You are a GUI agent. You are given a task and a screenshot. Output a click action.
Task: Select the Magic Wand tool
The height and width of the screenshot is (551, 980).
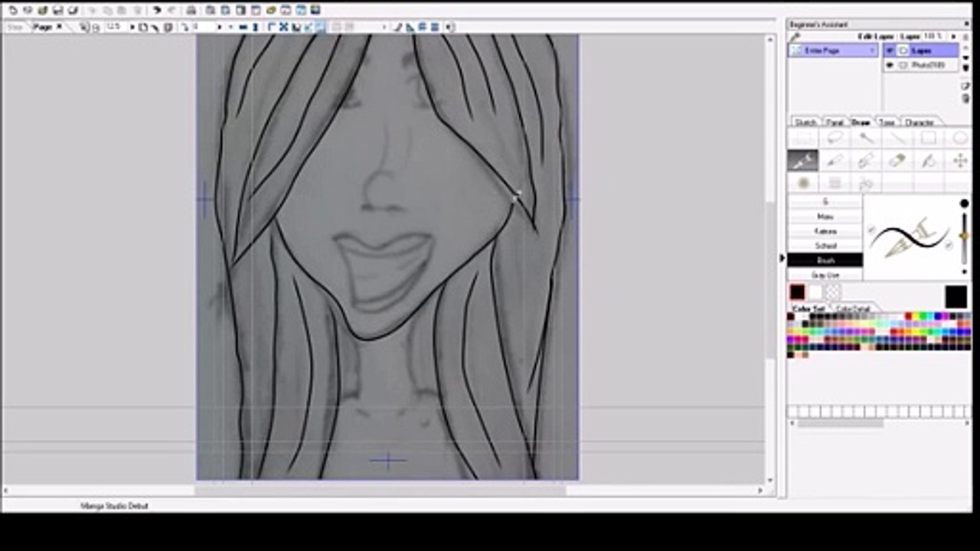click(x=866, y=139)
